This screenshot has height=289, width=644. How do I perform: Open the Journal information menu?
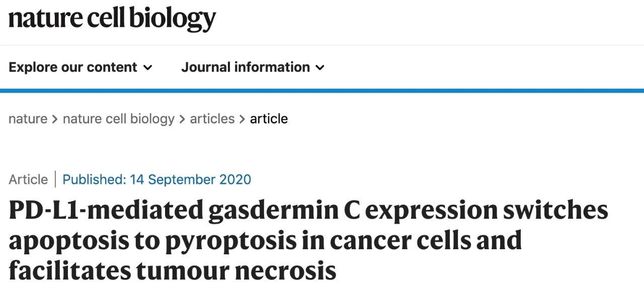point(253,67)
